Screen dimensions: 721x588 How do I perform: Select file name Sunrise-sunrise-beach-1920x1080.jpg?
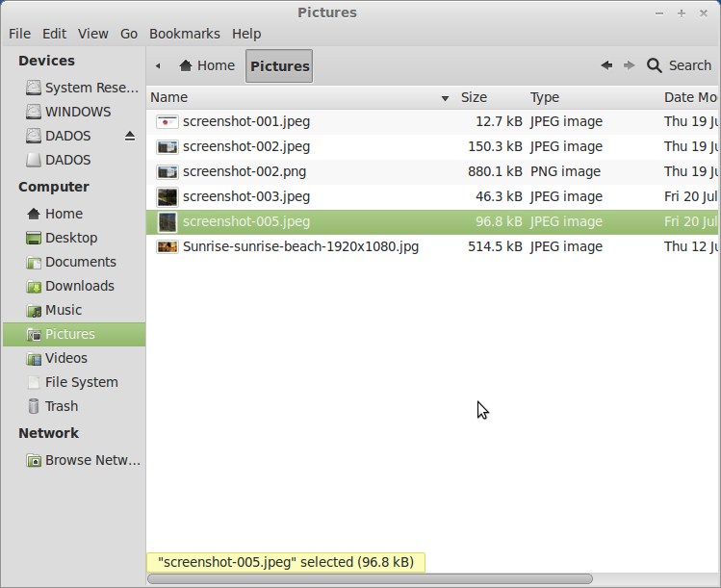click(300, 247)
